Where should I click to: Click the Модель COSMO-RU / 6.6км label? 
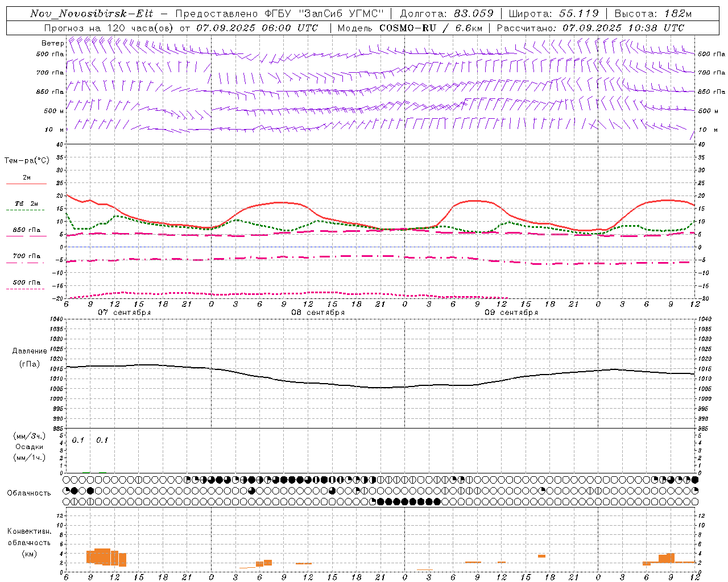[x=409, y=28]
